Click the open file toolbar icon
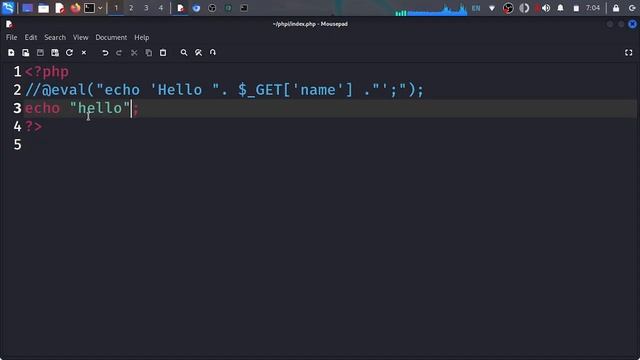Screen dimensions: 640x360 click(x=26, y=53)
